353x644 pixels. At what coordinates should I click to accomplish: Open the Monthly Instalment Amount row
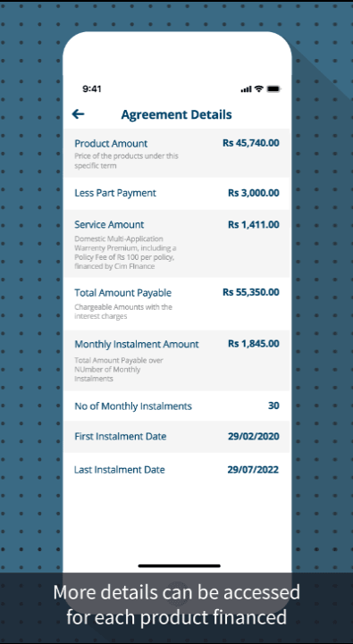177,361
